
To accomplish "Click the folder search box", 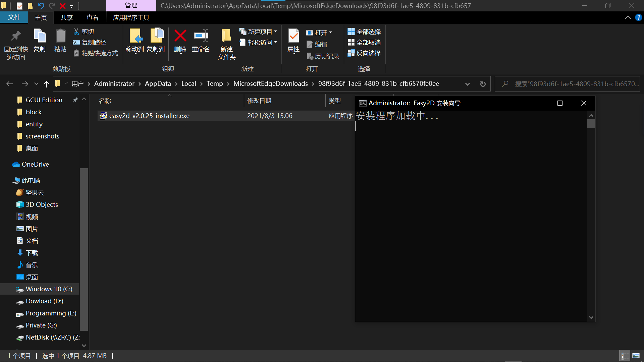I will 568,84.
